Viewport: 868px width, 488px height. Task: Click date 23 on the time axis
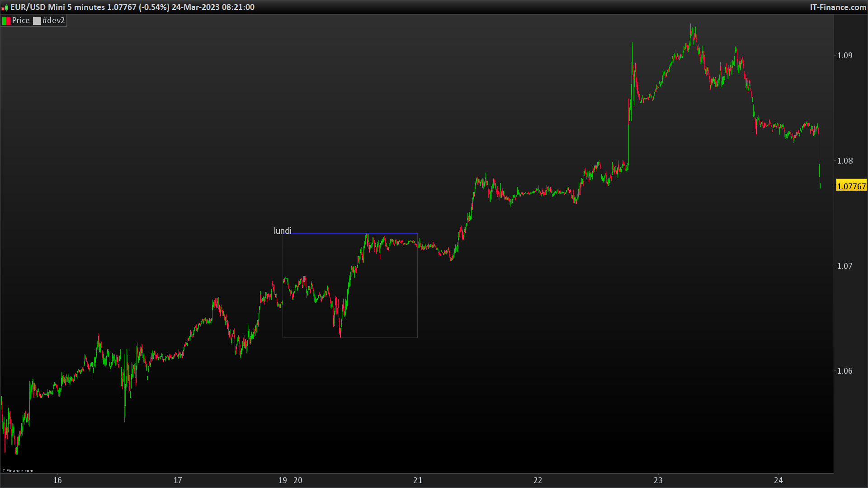coord(658,480)
